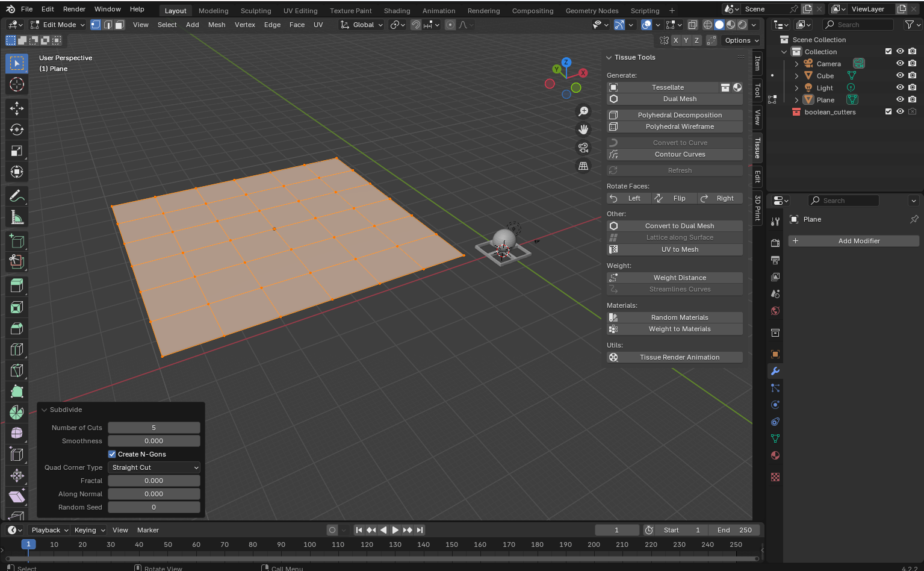Image resolution: width=924 pixels, height=571 pixels.
Task: Open the File menu
Action: coord(27,9)
